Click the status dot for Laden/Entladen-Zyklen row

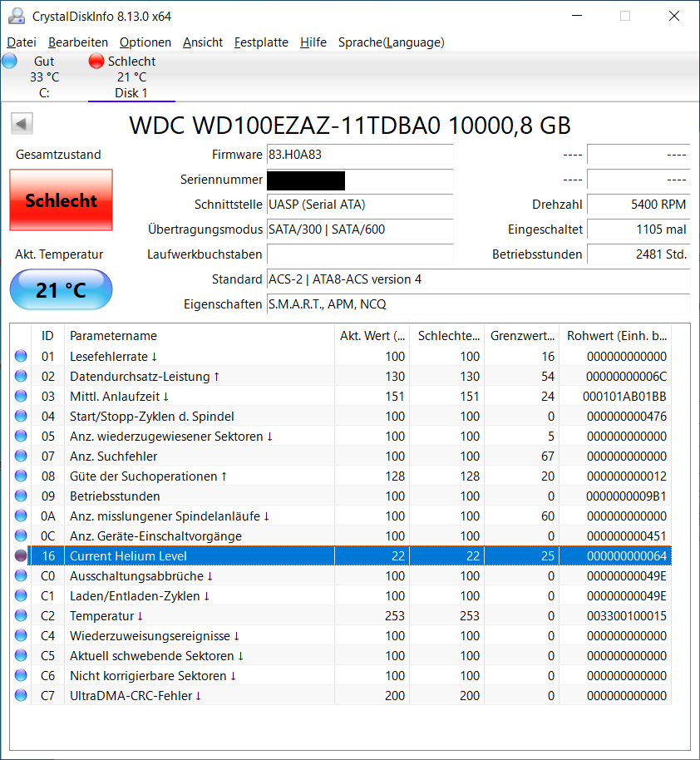point(21,595)
